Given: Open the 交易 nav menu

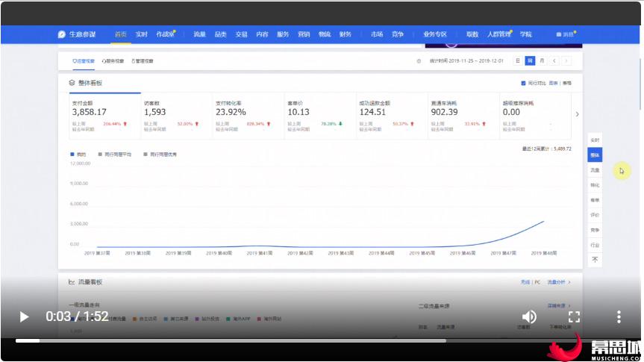Looking at the screenshot, I should pyautogui.click(x=242, y=34).
